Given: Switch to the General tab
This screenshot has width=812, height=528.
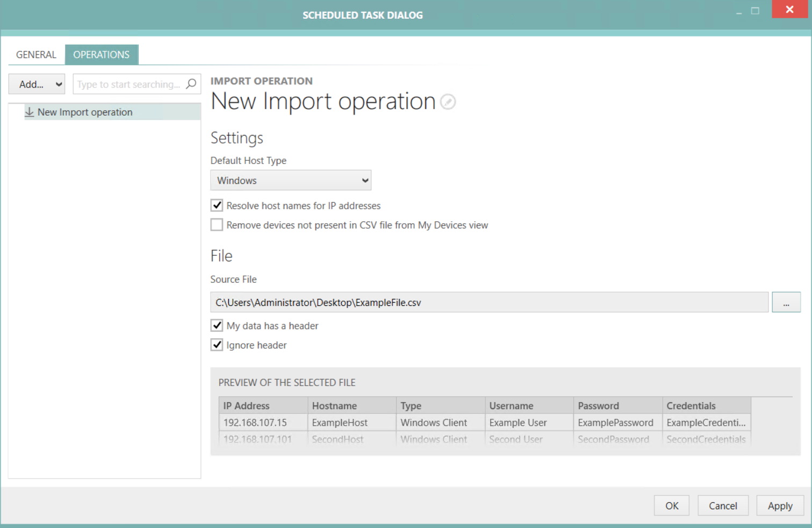Looking at the screenshot, I should 36,55.
